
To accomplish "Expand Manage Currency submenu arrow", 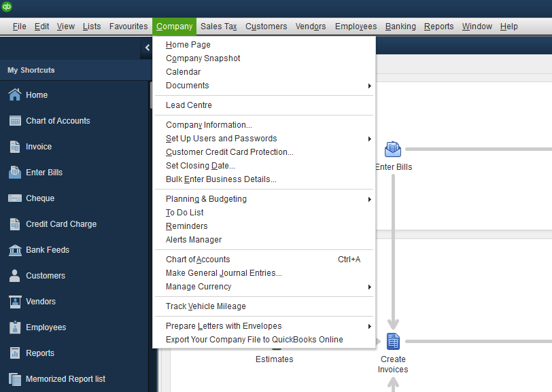I will pos(369,287).
